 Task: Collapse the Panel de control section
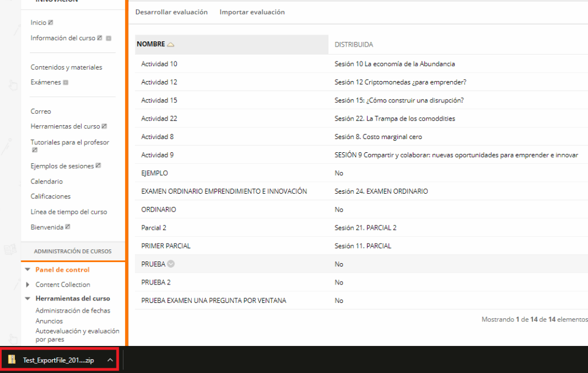[28, 270]
